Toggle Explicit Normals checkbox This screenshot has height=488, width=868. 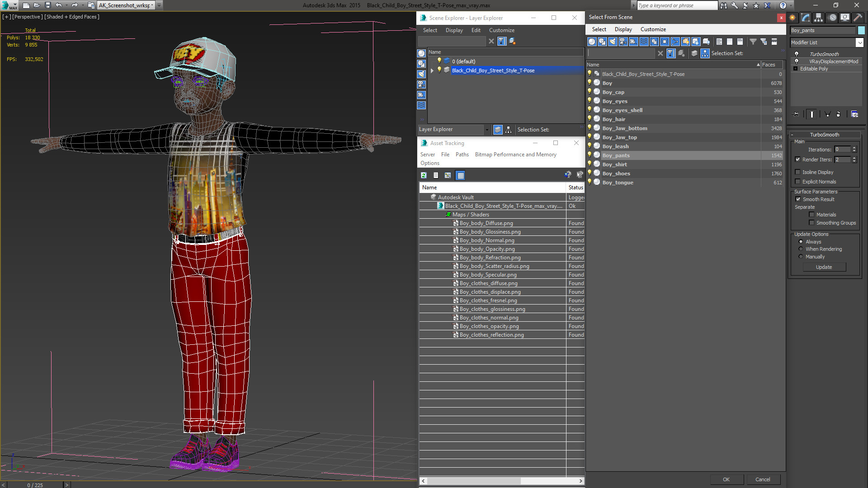(x=798, y=182)
